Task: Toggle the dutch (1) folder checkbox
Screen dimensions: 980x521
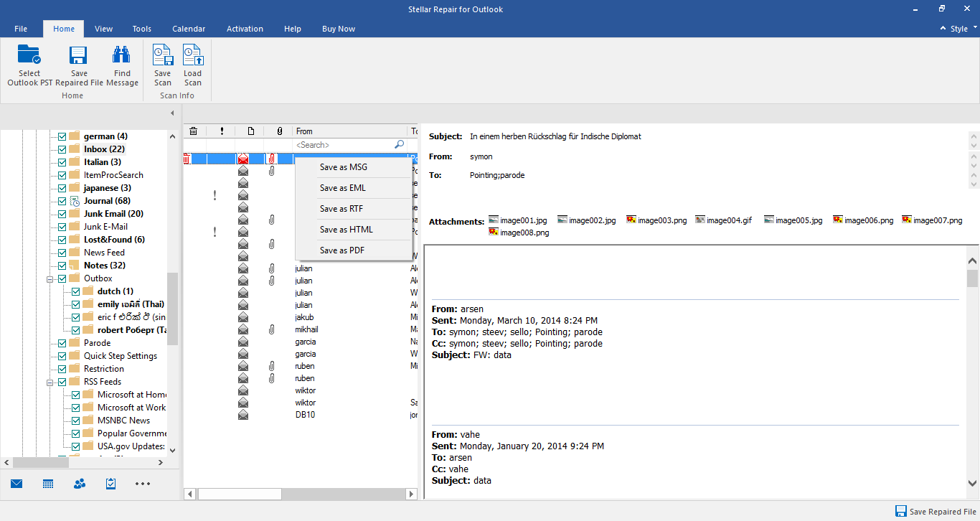Action: tap(76, 291)
